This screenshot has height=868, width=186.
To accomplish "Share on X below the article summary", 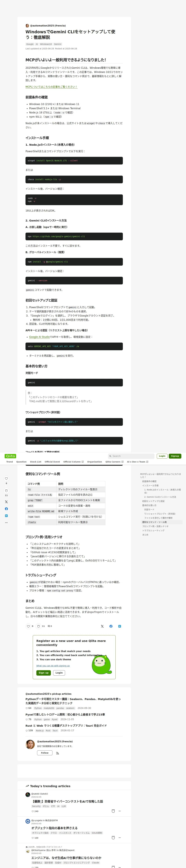I will (102, 626).
